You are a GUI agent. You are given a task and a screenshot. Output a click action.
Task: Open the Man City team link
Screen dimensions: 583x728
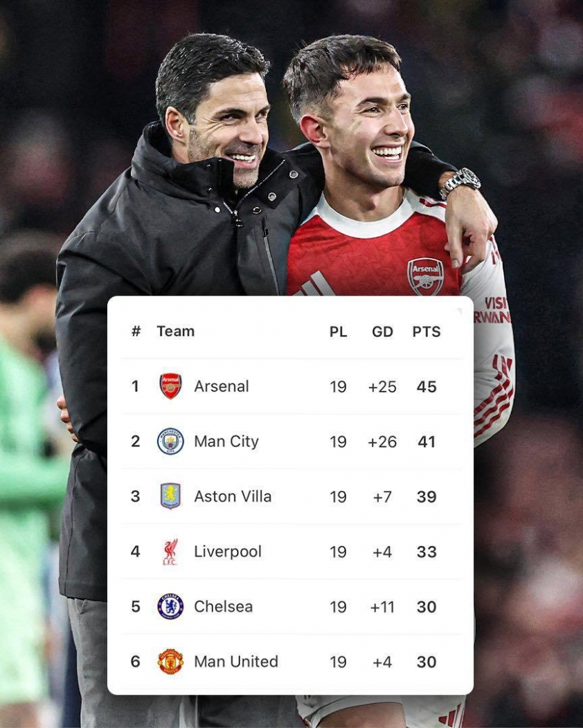[x=226, y=442]
